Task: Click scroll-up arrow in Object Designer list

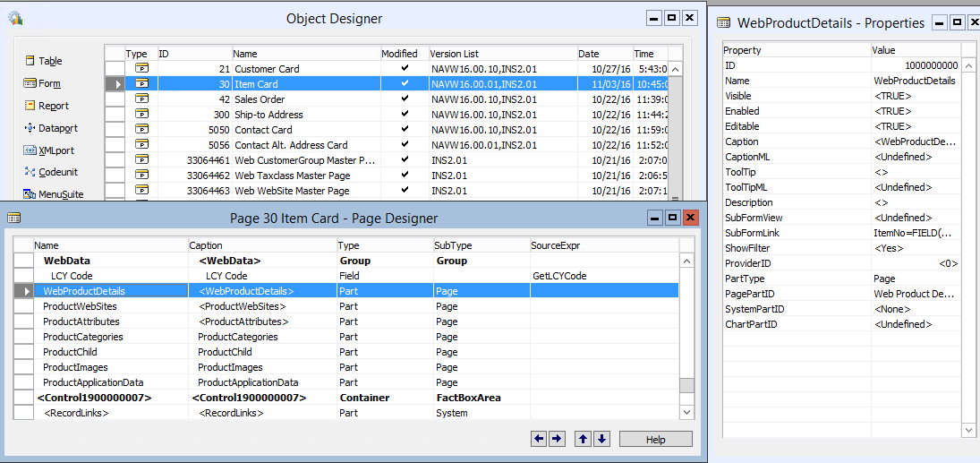Action: coord(676,69)
